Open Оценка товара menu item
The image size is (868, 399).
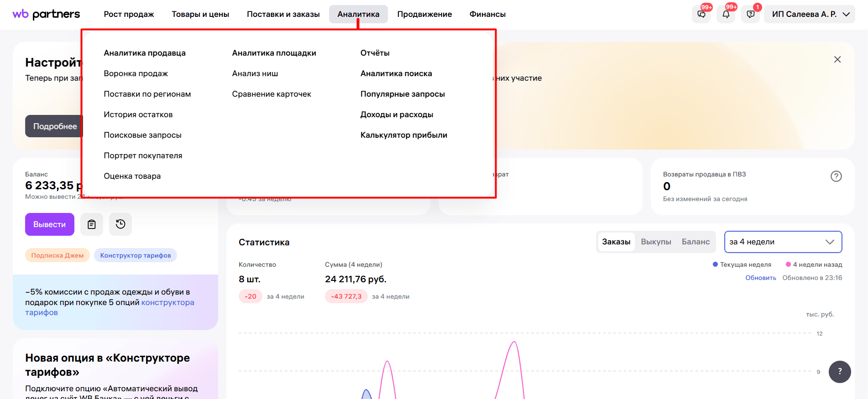tap(132, 176)
